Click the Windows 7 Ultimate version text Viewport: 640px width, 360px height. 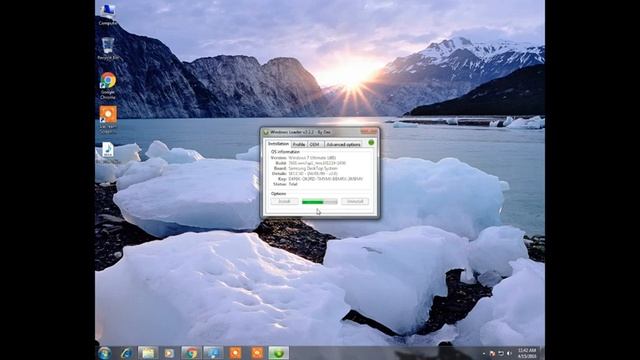[312, 158]
